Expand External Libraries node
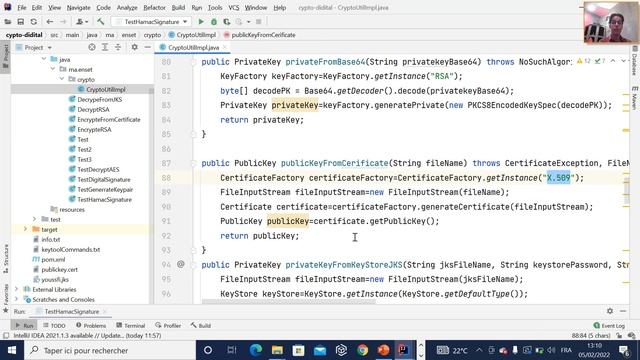Screen dimensions: 640x360 (x=16, y=289)
